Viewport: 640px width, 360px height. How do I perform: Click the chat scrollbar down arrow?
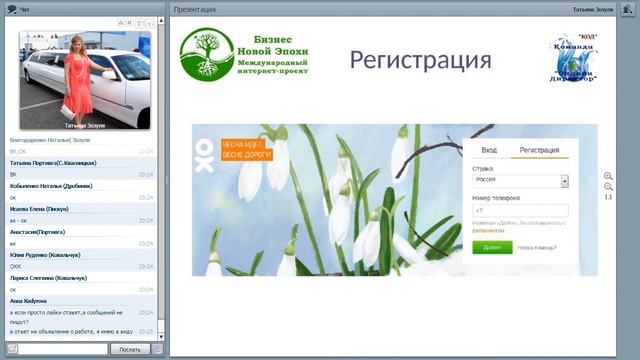pos(161,337)
